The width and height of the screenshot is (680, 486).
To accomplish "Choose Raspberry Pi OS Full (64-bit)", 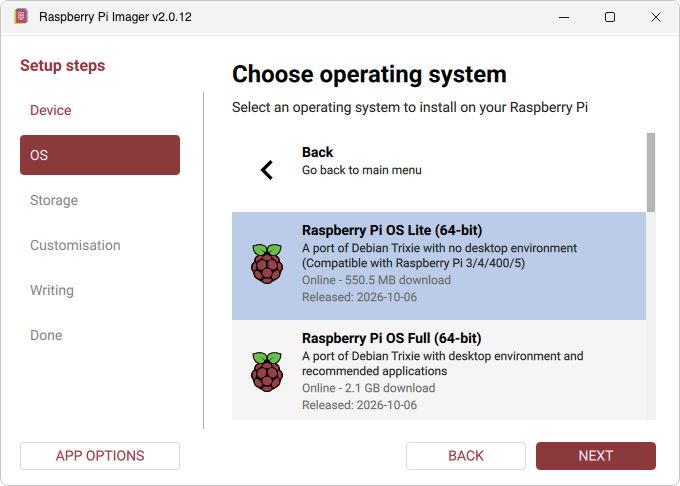I will coord(439,370).
